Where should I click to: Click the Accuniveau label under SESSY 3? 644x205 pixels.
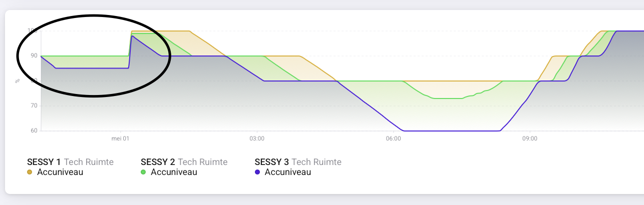pyautogui.click(x=288, y=172)
